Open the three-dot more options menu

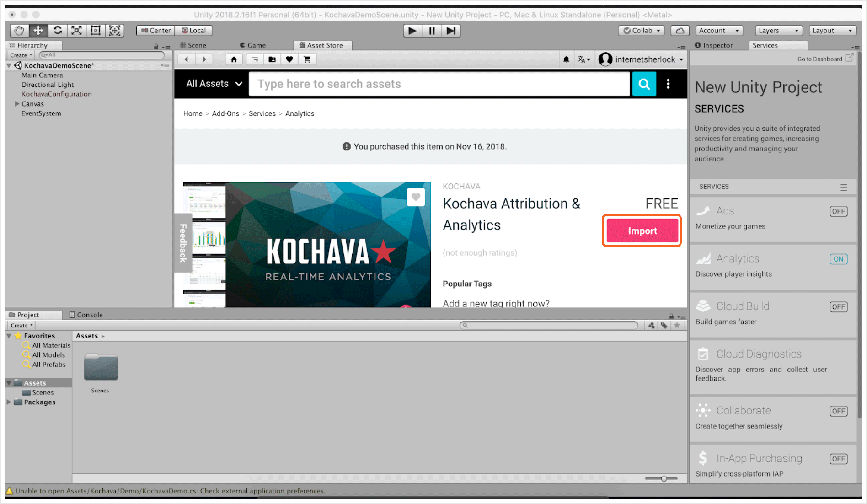tap(668, 84)
